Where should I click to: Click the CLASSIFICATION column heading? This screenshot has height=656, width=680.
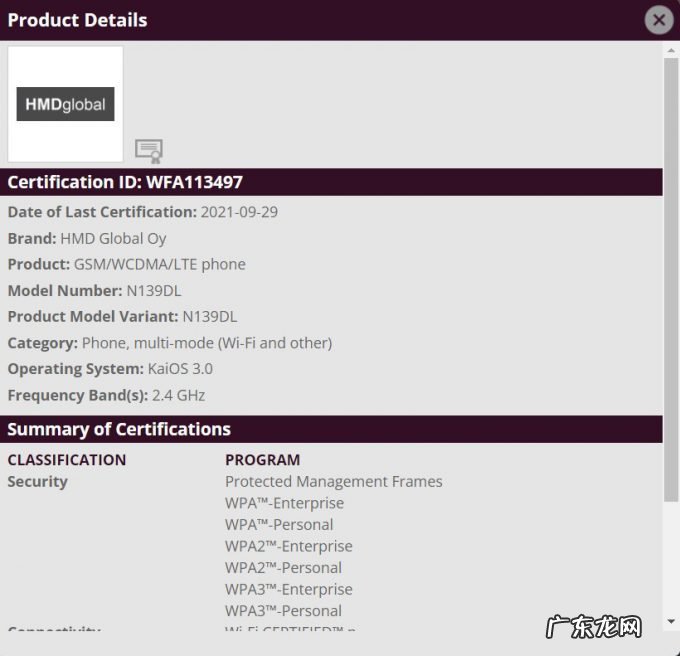point(67,460)
